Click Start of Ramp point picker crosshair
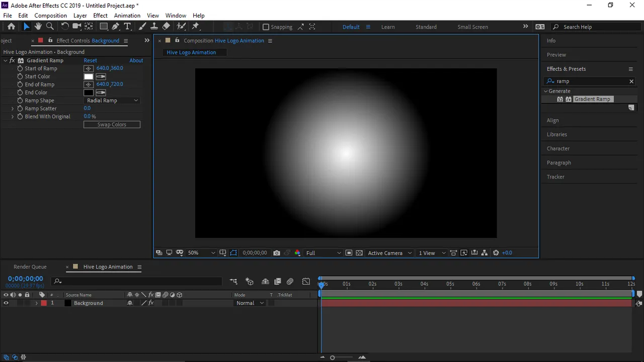 pyautogui.click(x=89, y=68)
